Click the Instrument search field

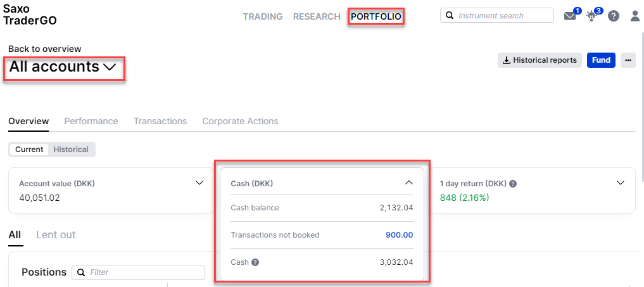[497, 16]
